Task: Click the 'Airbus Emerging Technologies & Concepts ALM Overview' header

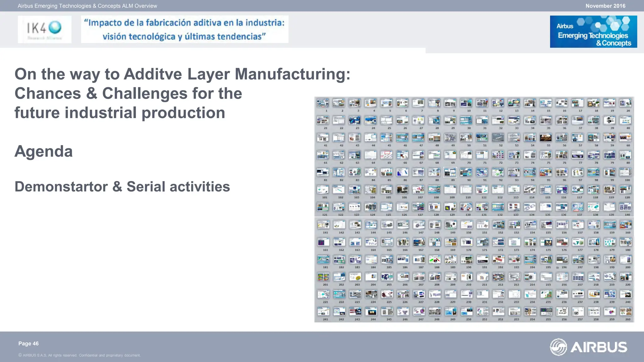Action: [87, 6]
